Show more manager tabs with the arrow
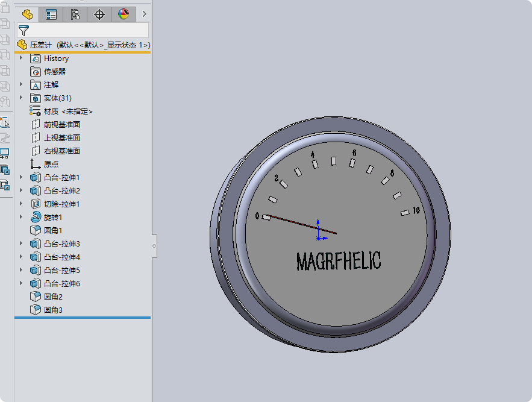The height and width of the screenshot is (402, 532). tap(144, 14)
